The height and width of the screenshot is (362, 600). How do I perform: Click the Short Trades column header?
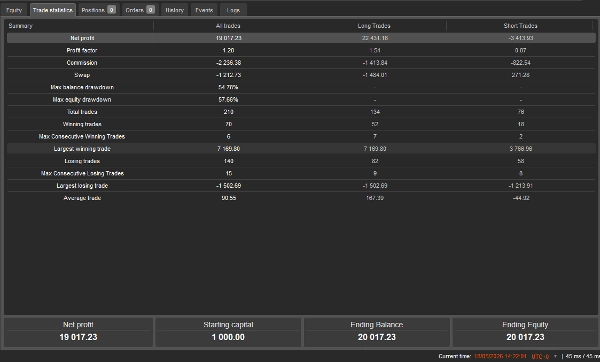pyautogui.click(x=520, y=26)
